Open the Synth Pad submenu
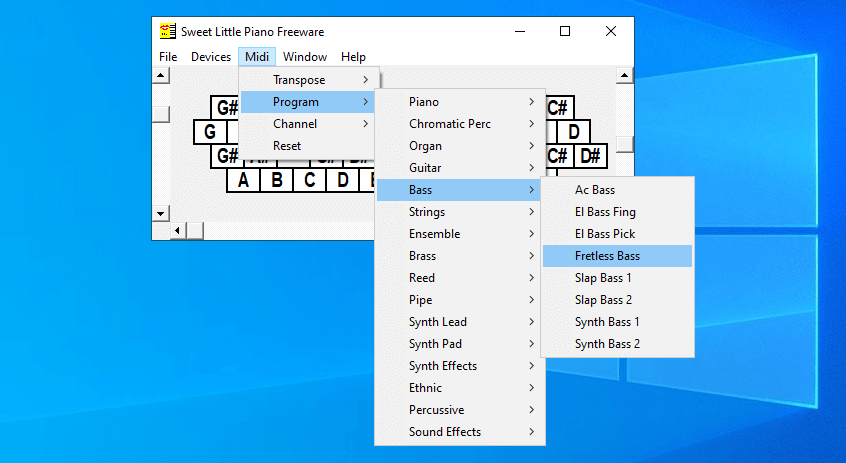The image size is (846, 463). tap(460, 344)
